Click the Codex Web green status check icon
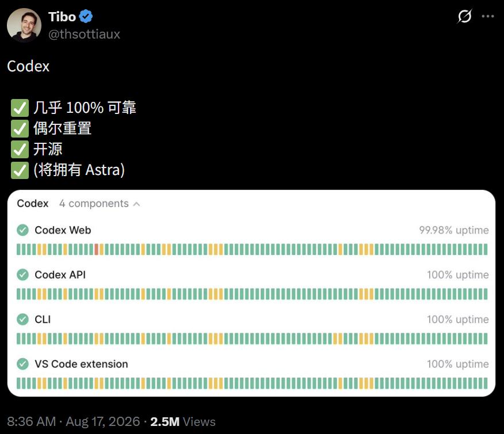Image resolution: width=504 pixels, height=434 pixels. pyautogui.click(x=22, y=230)
